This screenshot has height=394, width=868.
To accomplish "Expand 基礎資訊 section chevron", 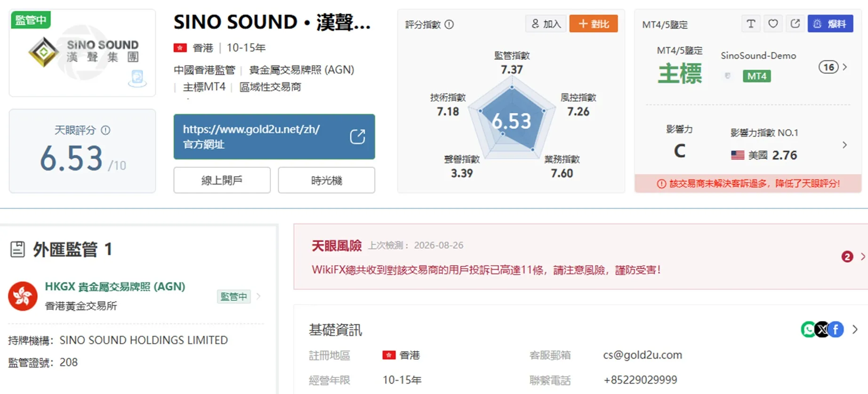I will point(855,330).
